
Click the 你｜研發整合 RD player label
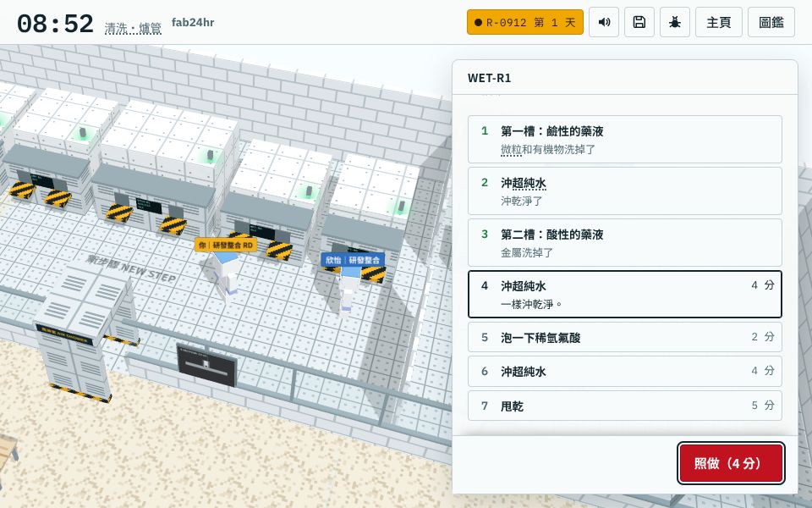click(x=226, y=245)
